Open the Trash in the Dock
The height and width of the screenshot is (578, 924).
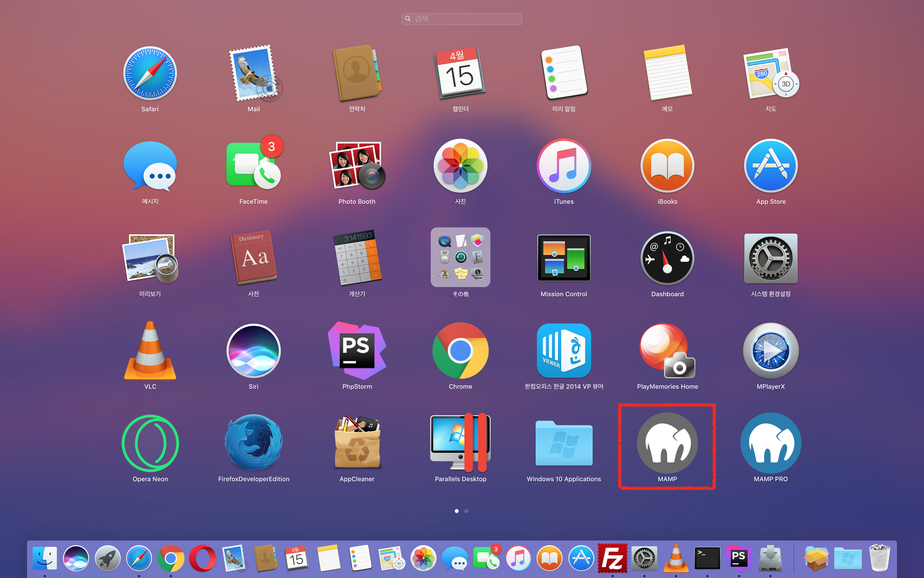tap(879, 558)
